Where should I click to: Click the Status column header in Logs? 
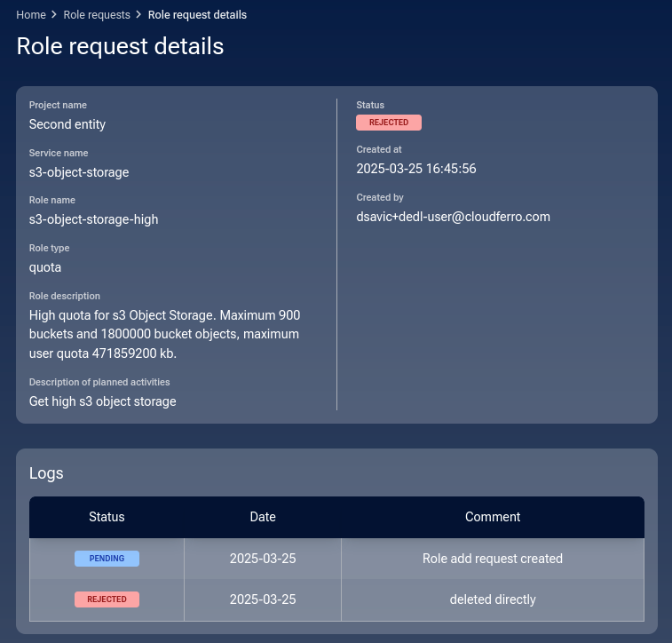tap(107, 517)
